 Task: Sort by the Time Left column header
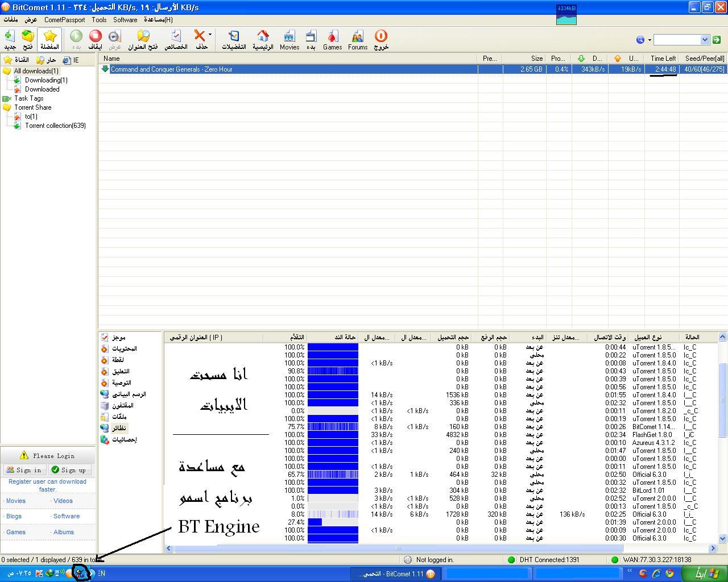coord(661,59)
